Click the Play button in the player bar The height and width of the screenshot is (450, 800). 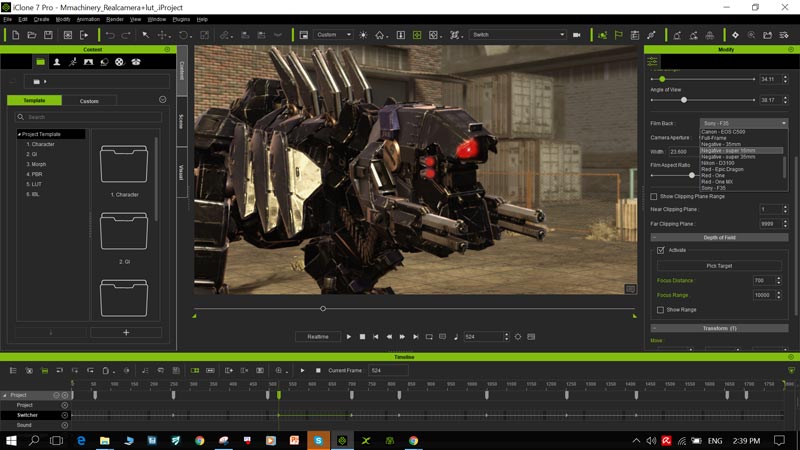[x=348, y=337]
